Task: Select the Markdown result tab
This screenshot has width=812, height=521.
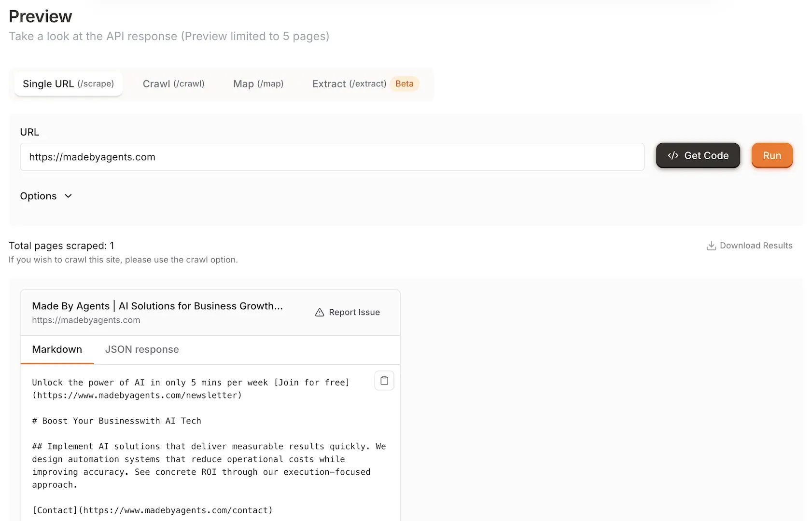Action: pos(57,349)
